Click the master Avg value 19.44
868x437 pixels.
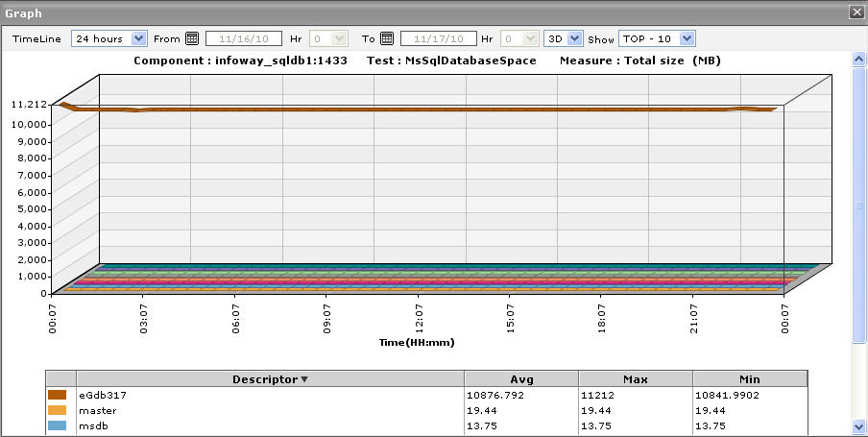(x=482, y=411)
